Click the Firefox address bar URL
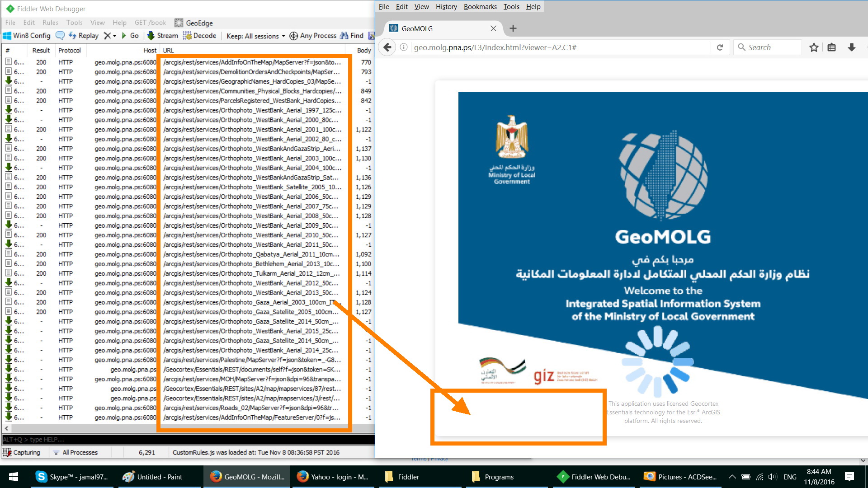 click(495, 47)
